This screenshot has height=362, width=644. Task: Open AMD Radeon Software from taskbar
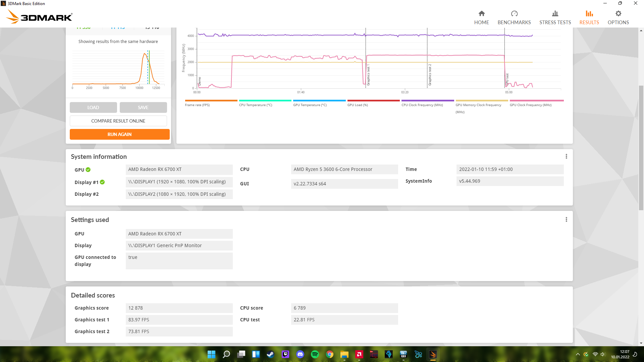tap(359, 354)
